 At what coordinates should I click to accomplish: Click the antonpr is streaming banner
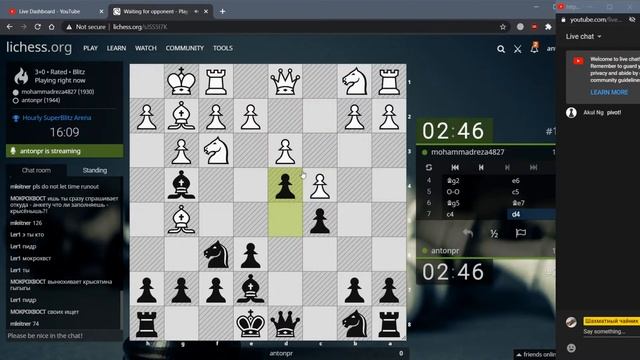point(64,151)
